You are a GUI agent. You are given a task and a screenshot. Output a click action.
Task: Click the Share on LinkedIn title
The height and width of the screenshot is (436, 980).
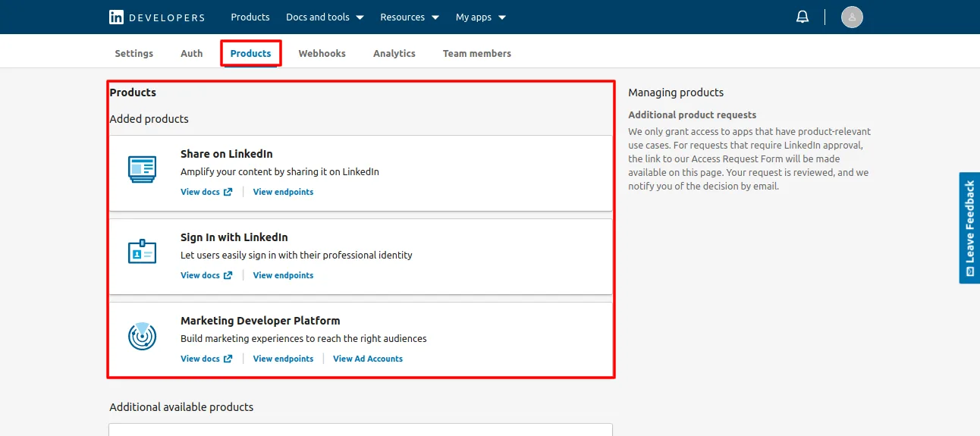click(x=227, y=154)
